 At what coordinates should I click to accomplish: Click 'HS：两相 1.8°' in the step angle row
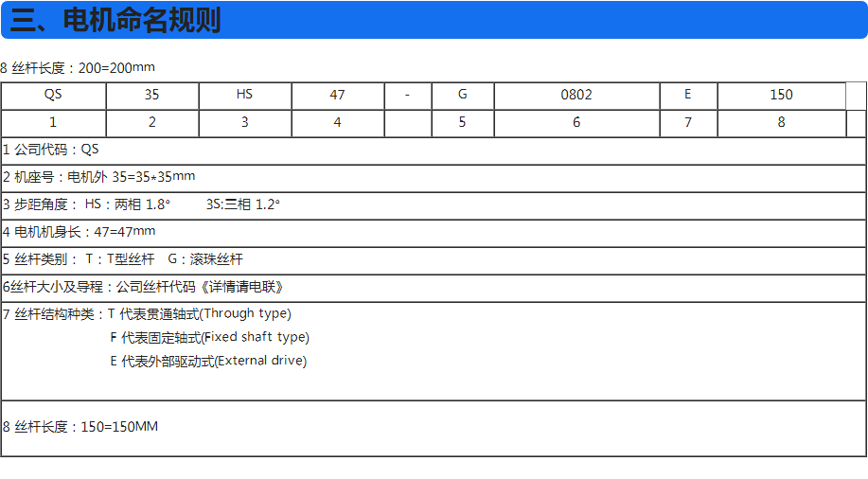point(128,204)
